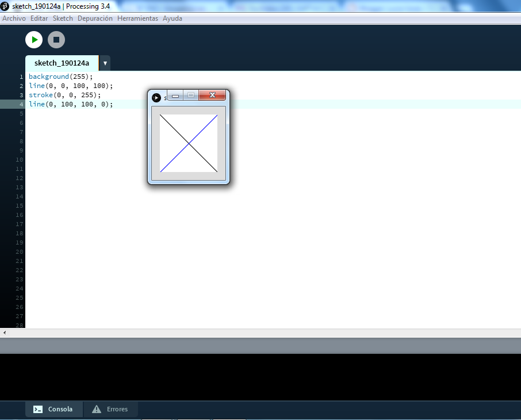The height and width of the screenshot is (420, 521).
Task: Minimize the sketch output window
Action: (175, 96)
